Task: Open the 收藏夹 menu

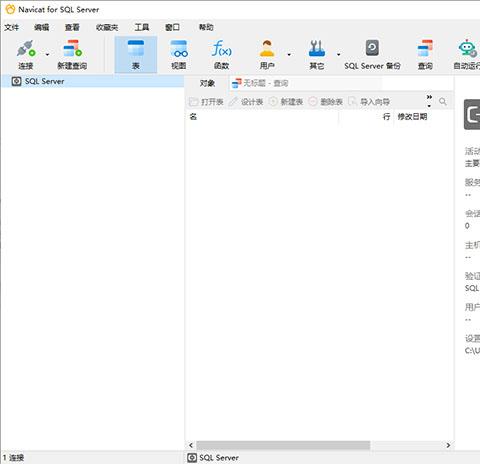Action: [x=107, y=27]
